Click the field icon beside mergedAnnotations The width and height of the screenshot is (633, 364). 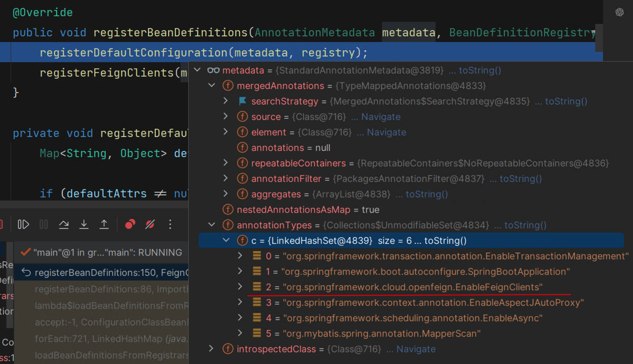228,86
